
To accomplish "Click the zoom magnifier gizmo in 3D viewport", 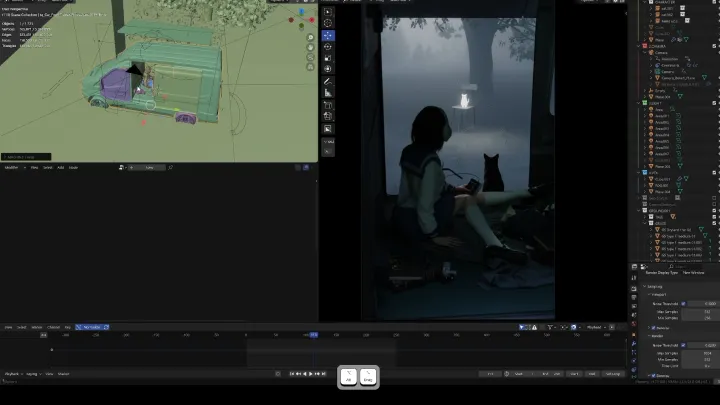I will point(310,38).
